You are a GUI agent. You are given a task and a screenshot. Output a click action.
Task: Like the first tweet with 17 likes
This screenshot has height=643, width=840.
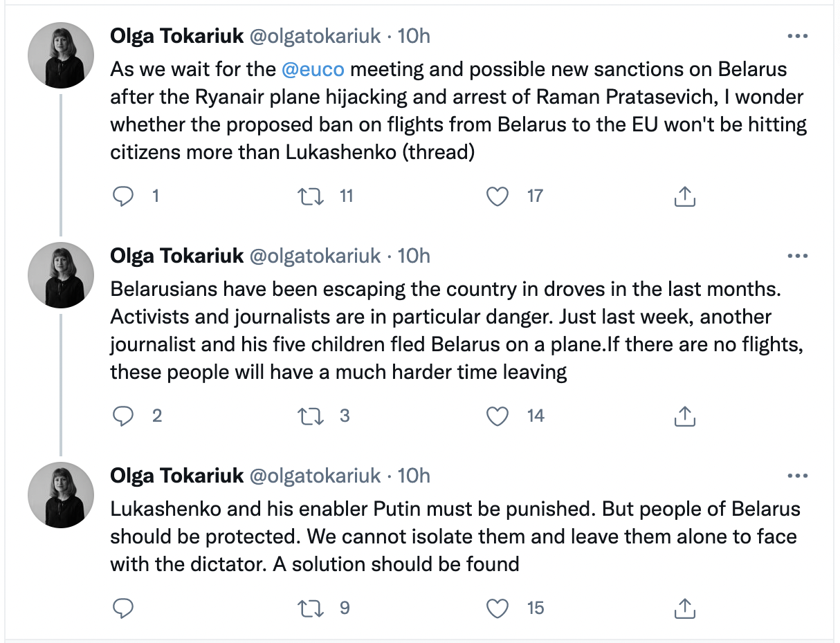pos(497,197)
